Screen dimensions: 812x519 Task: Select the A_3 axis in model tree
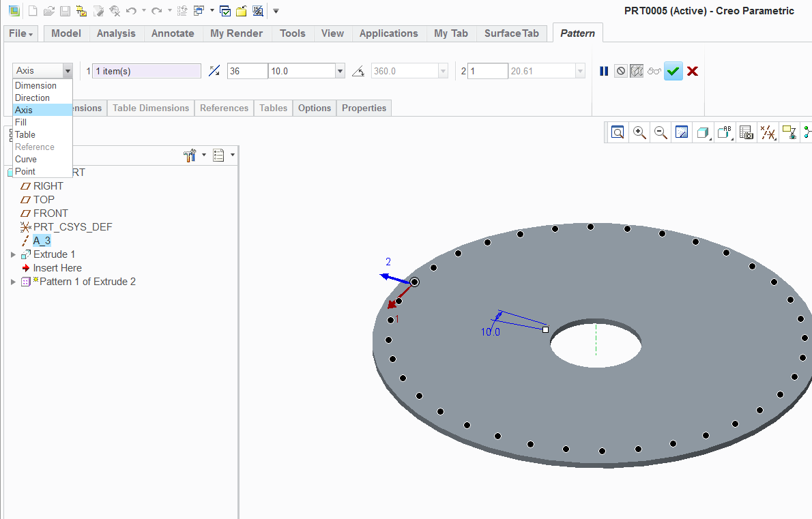[42, 241]
